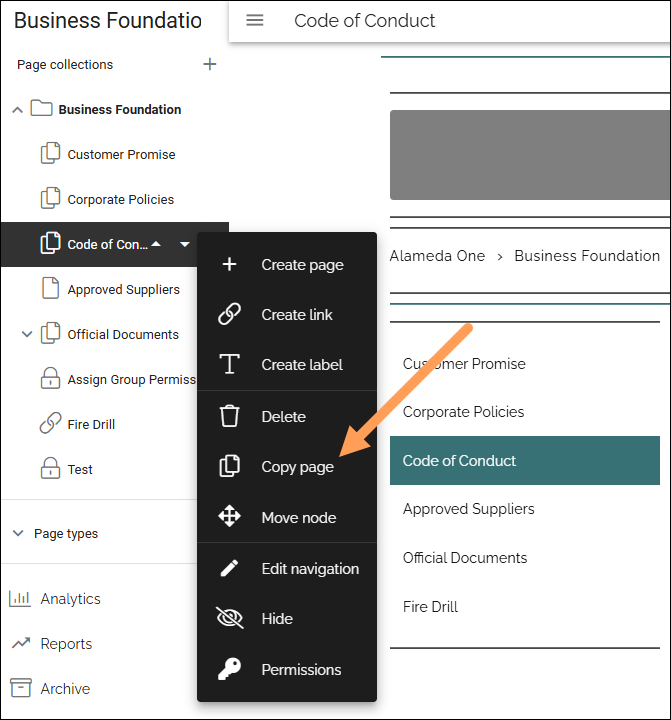Select Fire Drill in the sidebar tree
Viewport: 671px width, 720px height.
coord(91,424)
